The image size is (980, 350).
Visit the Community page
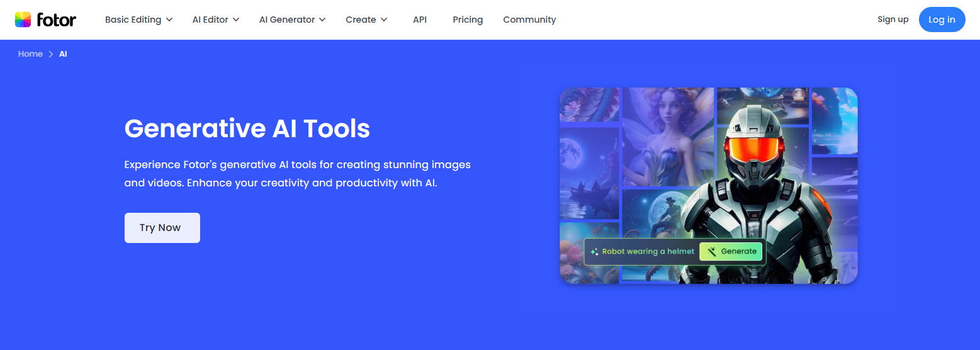[x=529, y=20]
